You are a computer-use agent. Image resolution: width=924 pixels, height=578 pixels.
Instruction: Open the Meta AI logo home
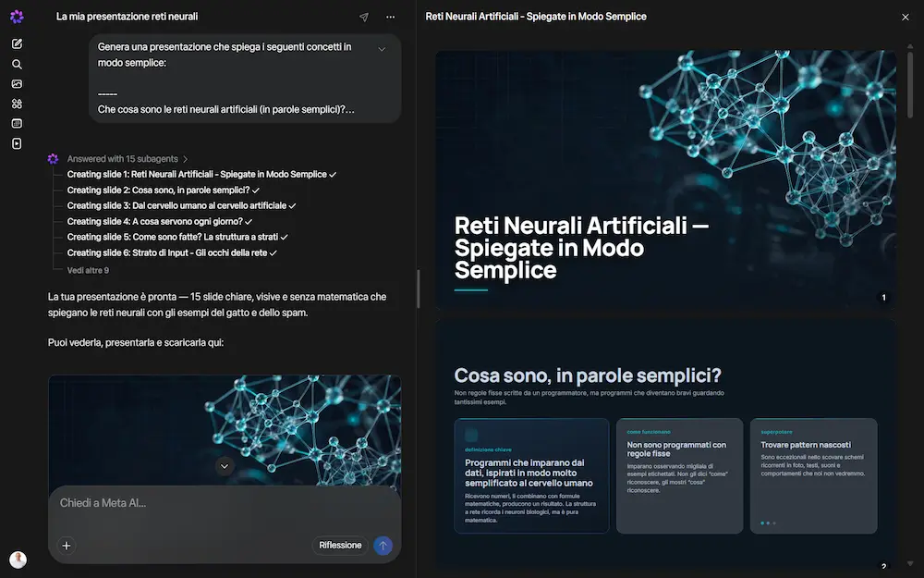pos(17,17)
